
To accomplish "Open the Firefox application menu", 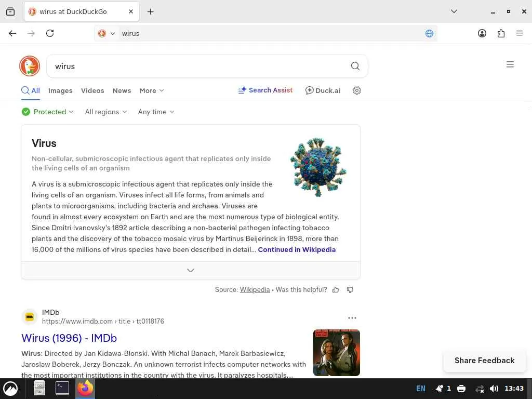I will pyautogui.click(x=519, y=33).
